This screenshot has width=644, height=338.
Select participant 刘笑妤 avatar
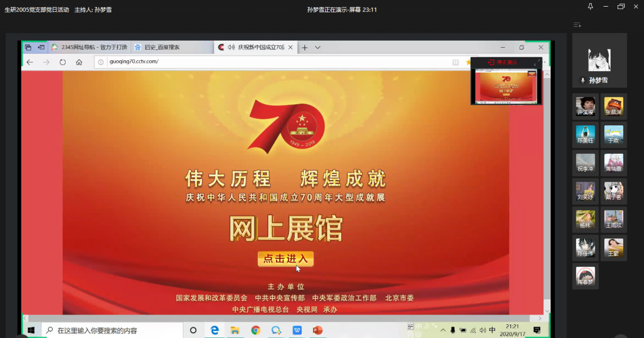pos(585,191)
